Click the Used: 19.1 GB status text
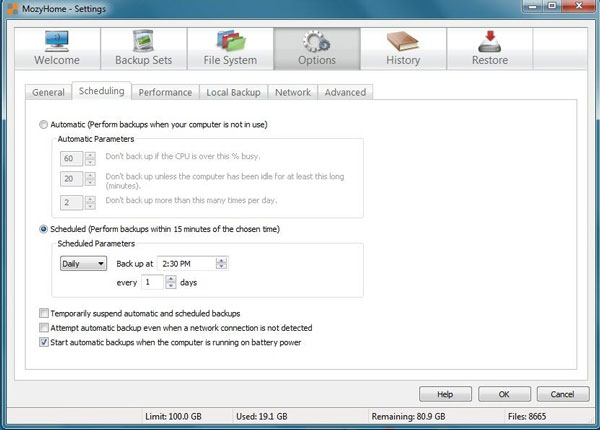Screen dimensions: 600x430 pyautogui.click(x=262, y=416)
